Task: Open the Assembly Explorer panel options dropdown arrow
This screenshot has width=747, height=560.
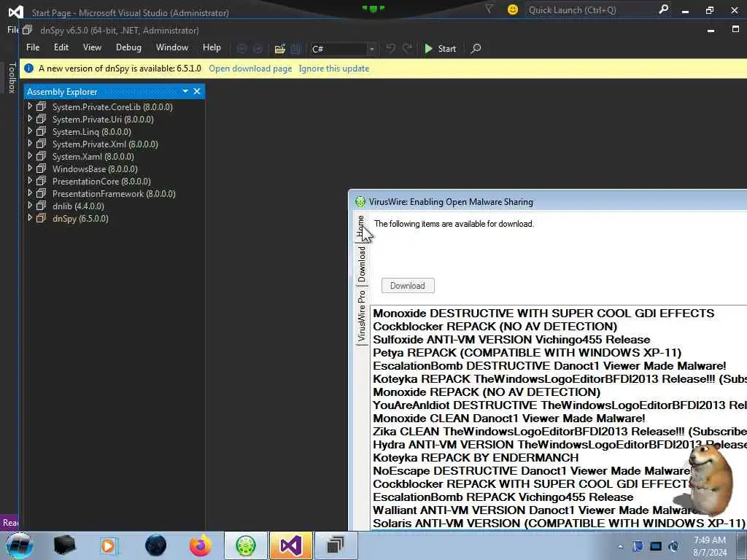Action: (185, 91)
